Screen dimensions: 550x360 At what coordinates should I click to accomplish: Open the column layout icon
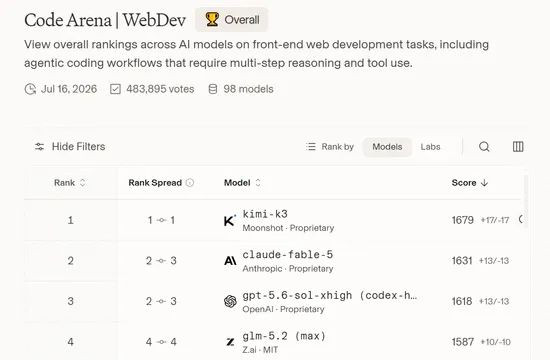(518, 147)
